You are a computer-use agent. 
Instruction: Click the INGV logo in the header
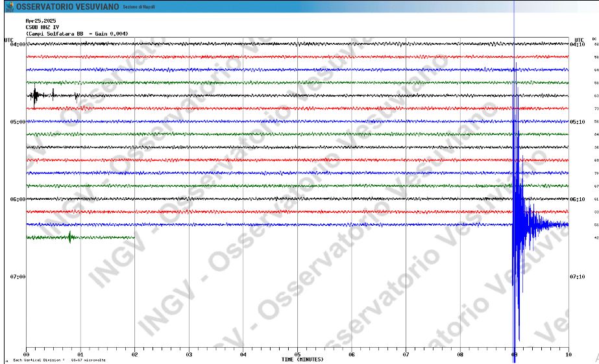10,6
